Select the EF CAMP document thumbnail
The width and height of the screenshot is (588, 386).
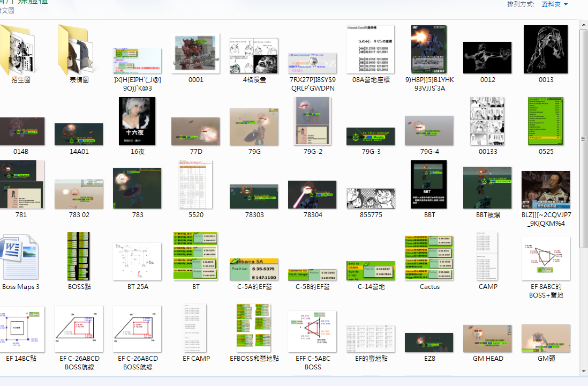(x=196, y=328)
